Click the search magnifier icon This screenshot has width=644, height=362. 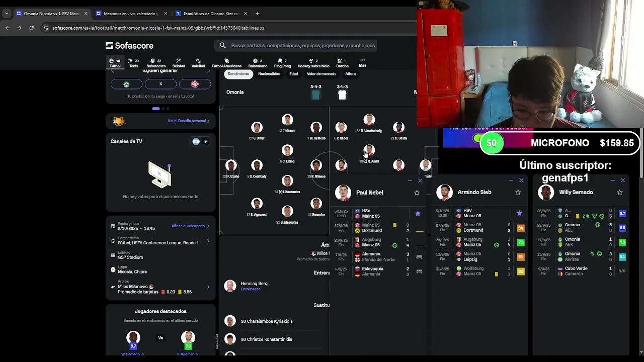pyautogui.click(x=223, y=45)
